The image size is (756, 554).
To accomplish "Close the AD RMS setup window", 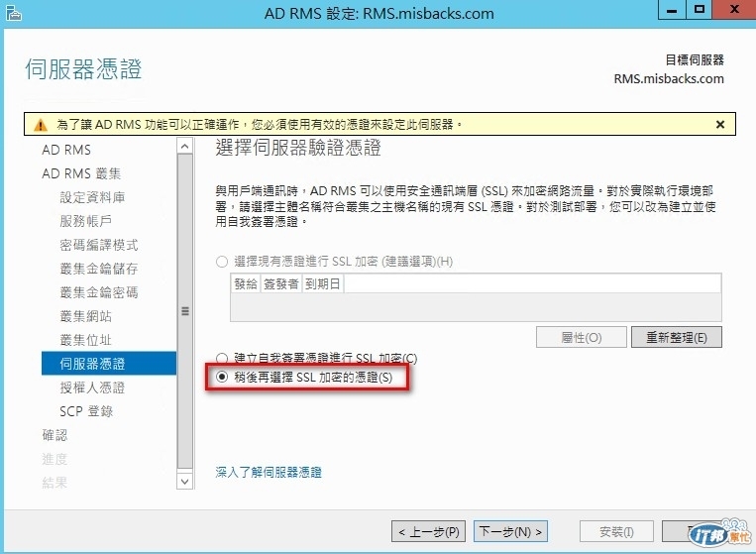I will pyautogui.click(x=734, y=10).
